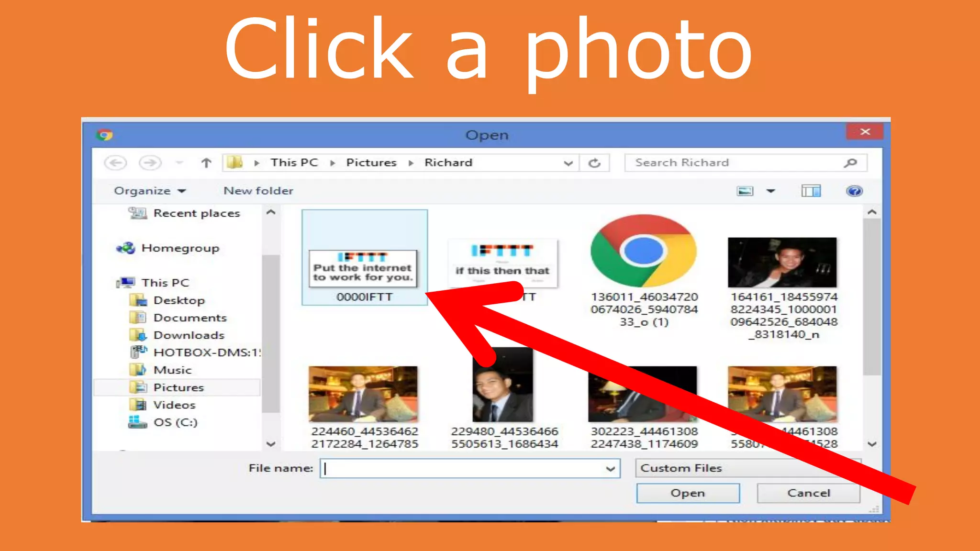
Task: Open the Music folder
Action: (172, 370)
